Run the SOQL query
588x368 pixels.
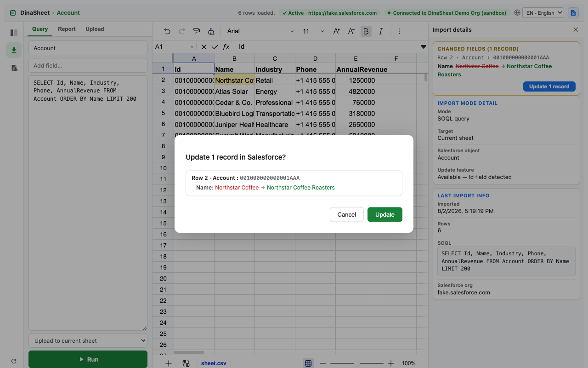[88, 359]
